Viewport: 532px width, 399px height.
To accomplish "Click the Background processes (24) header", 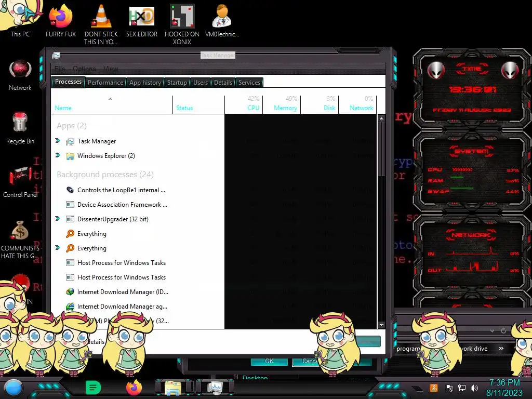I will point(105,175).
